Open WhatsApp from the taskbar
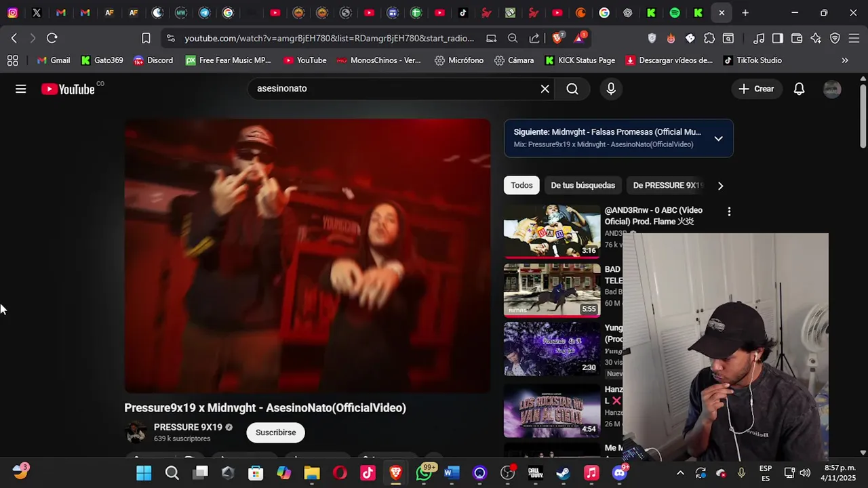Viewport: 868px width, 488px height. pos(425,472)
